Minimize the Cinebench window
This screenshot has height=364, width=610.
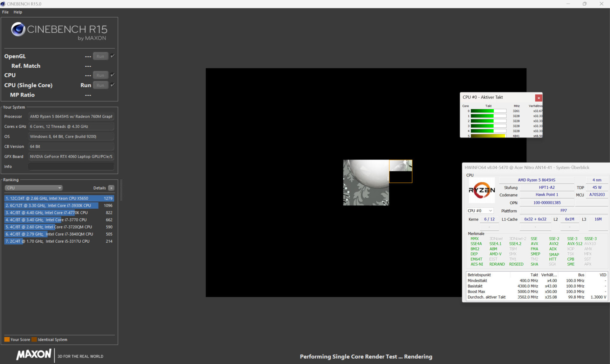click(x=568, y=4)
